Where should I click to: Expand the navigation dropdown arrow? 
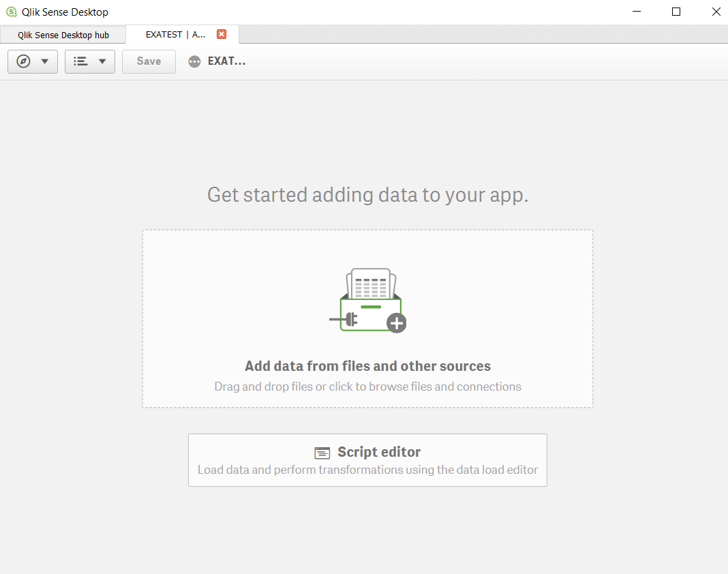coord(45,61)
